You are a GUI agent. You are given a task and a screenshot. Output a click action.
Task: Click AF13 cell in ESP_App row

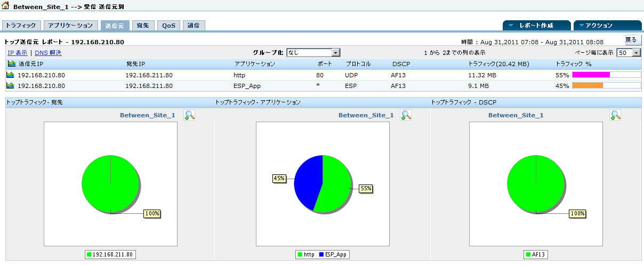click(398, 85)
